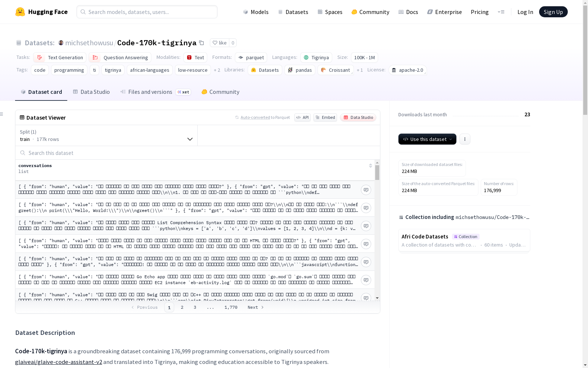The image size is (588, 368).
Task: Open Models in the top navigation
Action: (256, 12)
